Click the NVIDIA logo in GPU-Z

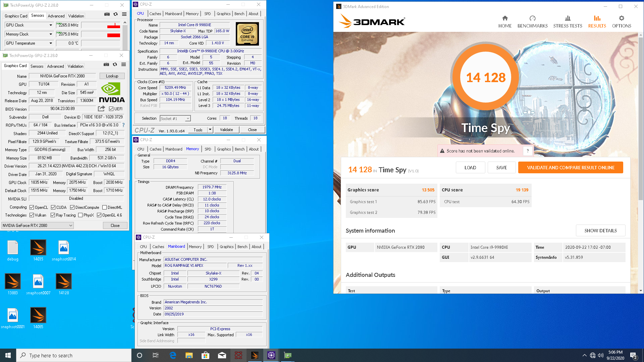[112, 93]
